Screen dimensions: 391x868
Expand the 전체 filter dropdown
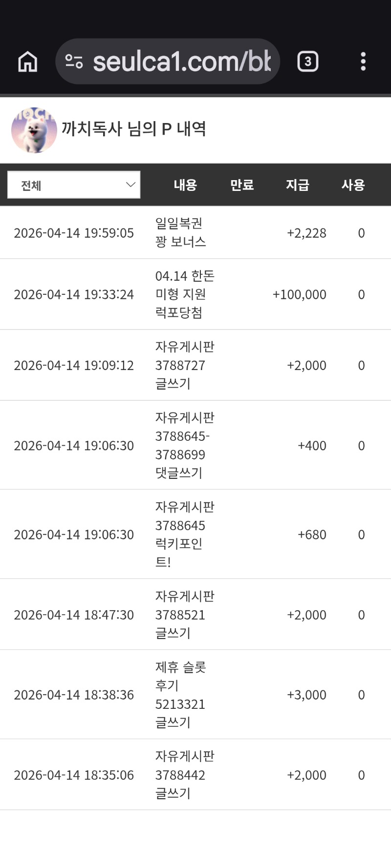click(74, 185)
